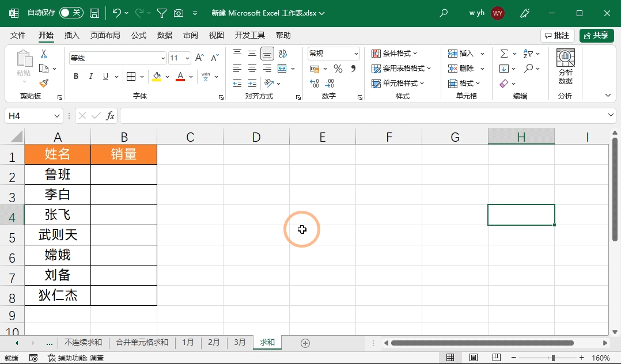621x364 pixels.
Task: Apply comma style number format
Action: [x=353, y=69]
